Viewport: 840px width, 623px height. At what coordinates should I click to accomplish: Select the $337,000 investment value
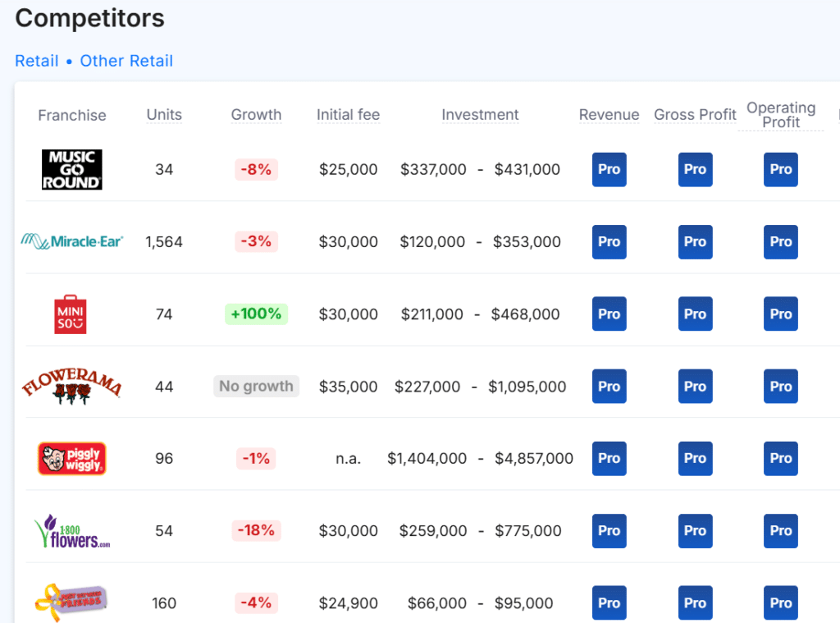click(433, 169)
